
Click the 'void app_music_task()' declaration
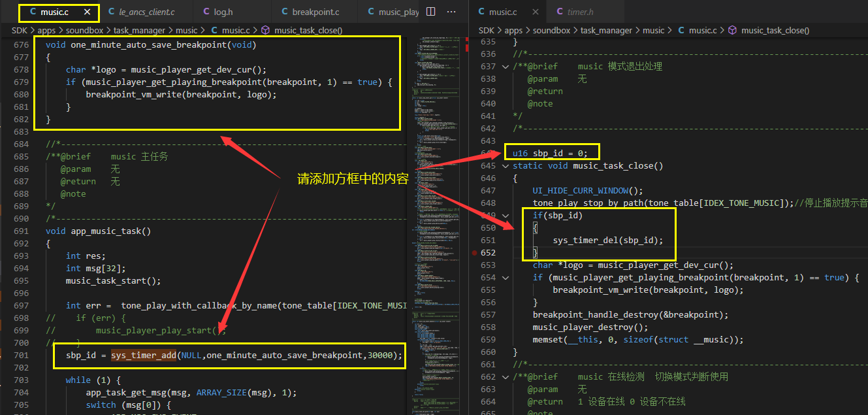pyautogui.click(x=98, y=231)
